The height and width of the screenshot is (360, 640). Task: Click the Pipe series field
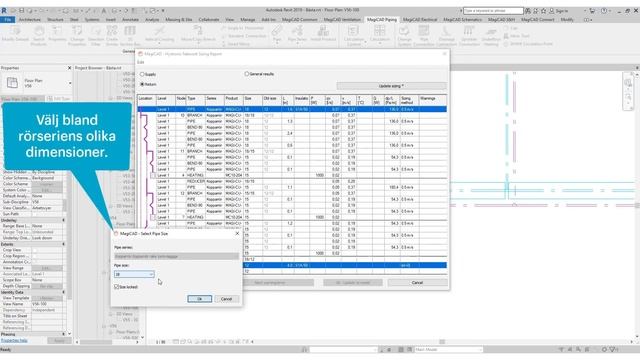(x=176, y=256)
